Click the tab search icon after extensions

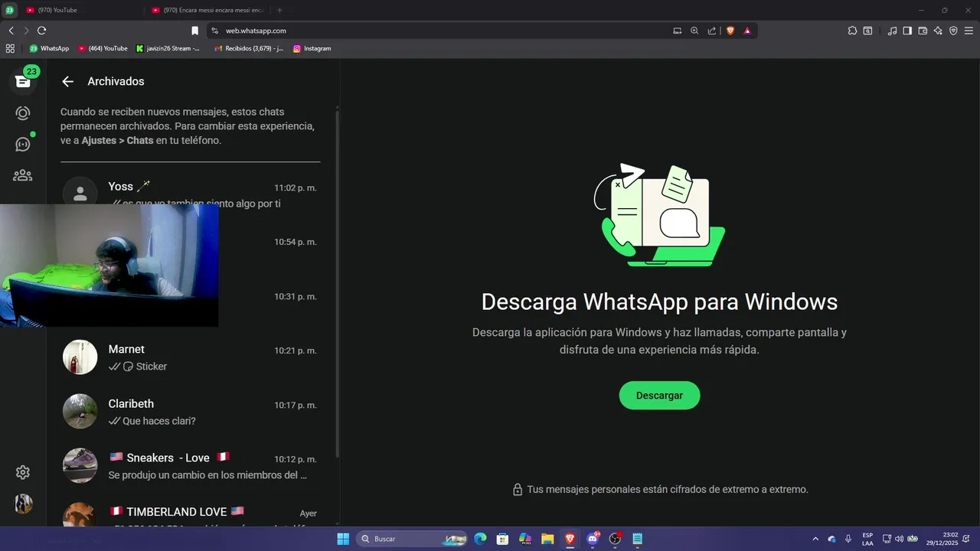(x=867, y=31)
